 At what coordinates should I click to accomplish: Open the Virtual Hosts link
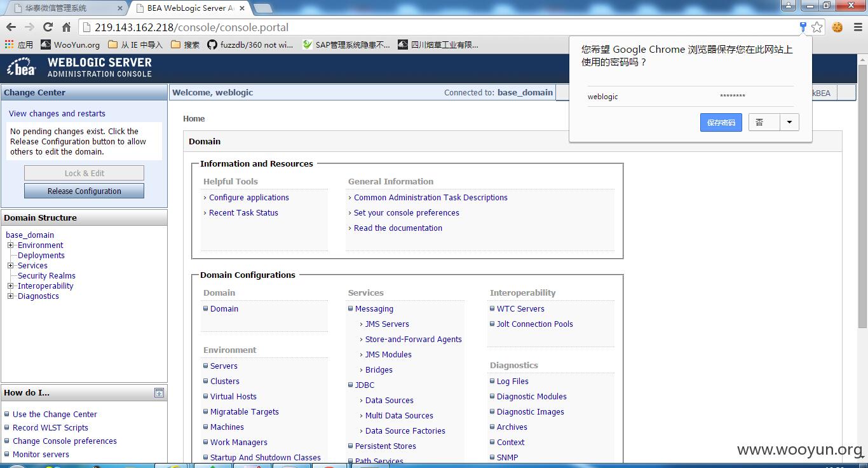233,396
